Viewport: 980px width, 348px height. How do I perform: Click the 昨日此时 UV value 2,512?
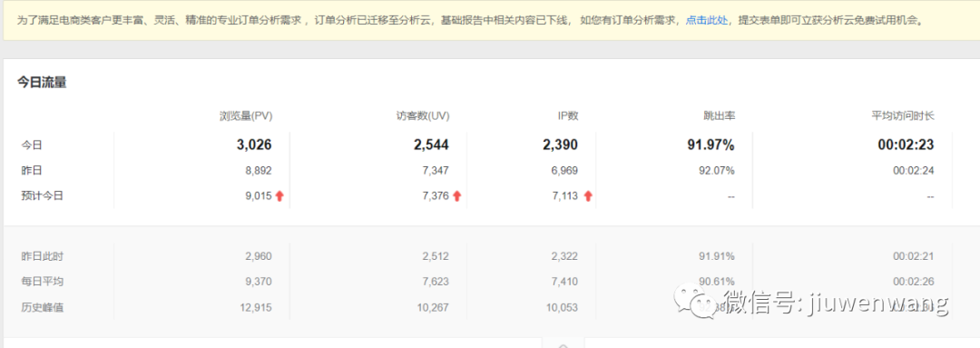coord(436,256)
